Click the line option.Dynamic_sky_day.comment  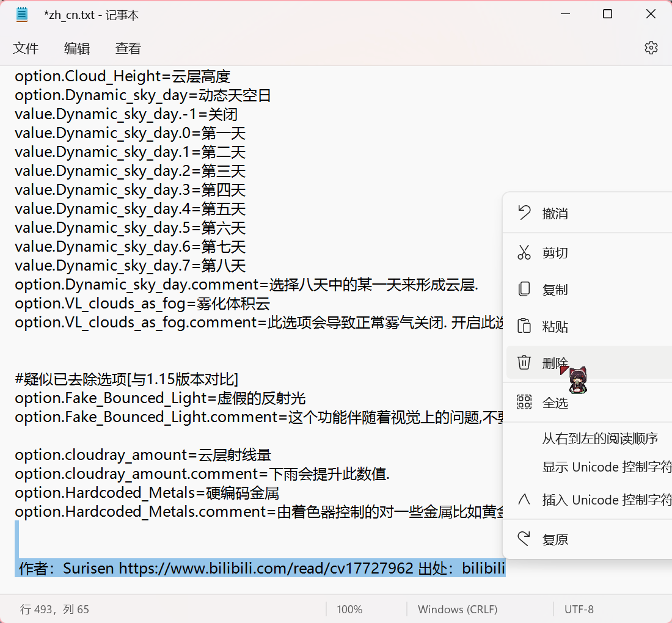246,285
